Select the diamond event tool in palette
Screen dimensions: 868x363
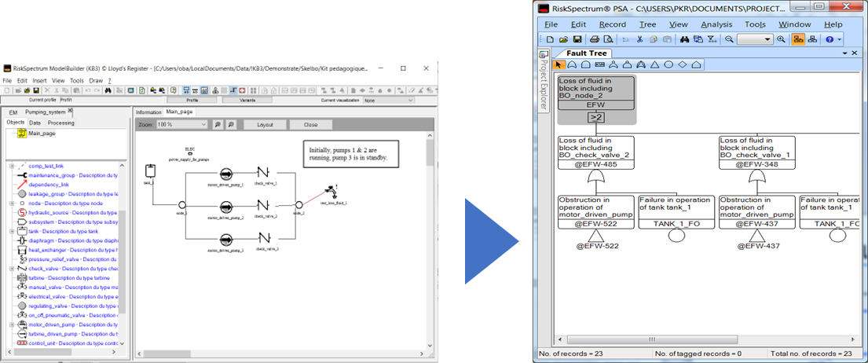point(683,64)
